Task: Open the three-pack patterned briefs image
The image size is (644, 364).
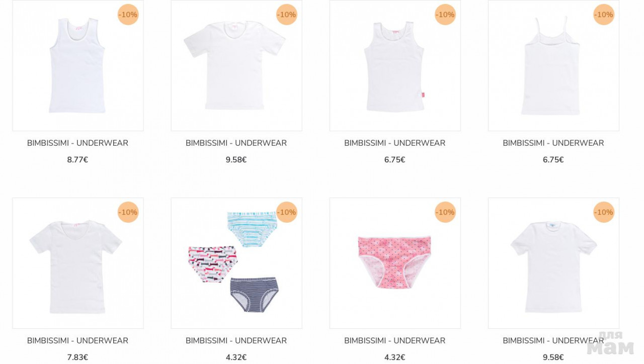Action: 236,263
